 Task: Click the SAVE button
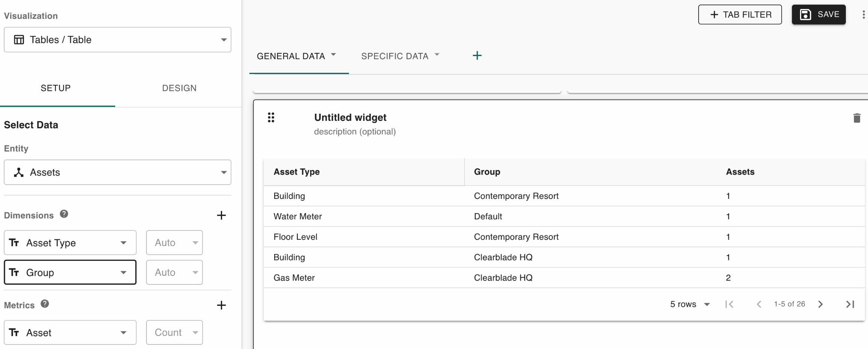click(x=818, y=15)
